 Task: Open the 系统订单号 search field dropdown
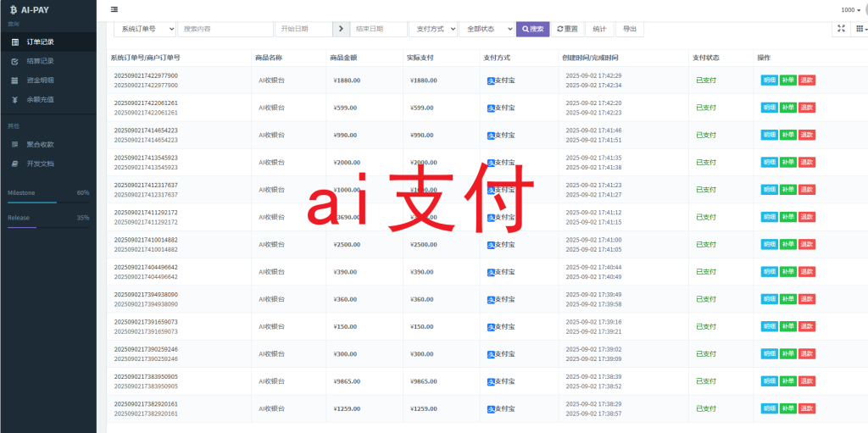tap(145, 29)
